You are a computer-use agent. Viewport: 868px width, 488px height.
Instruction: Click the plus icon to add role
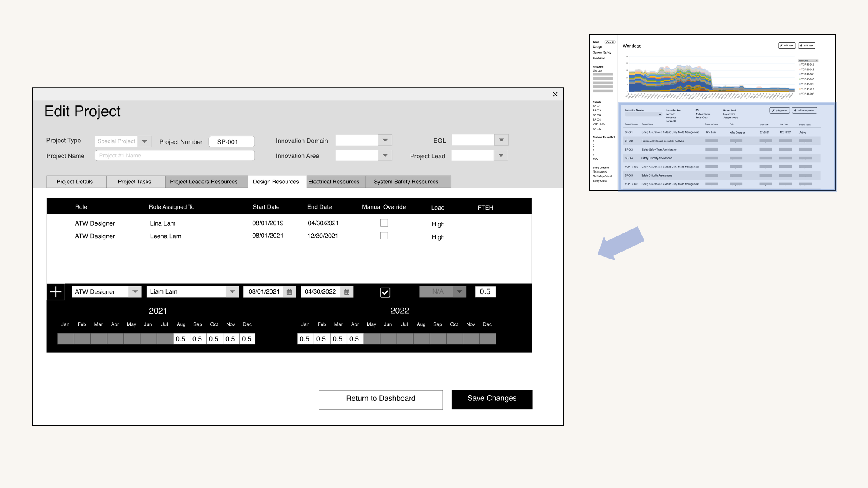coord(56,292)
